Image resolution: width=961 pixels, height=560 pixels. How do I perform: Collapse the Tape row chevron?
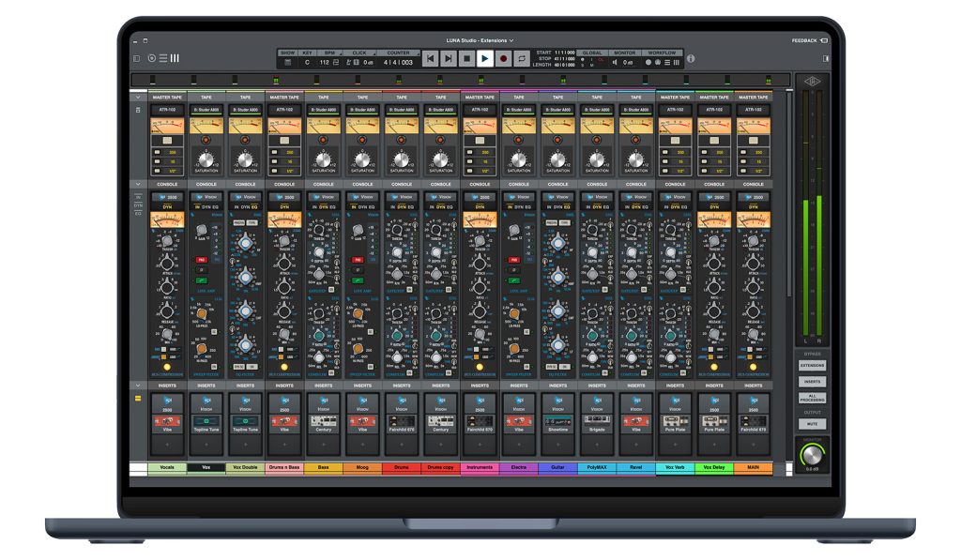(x=138, y=97)
